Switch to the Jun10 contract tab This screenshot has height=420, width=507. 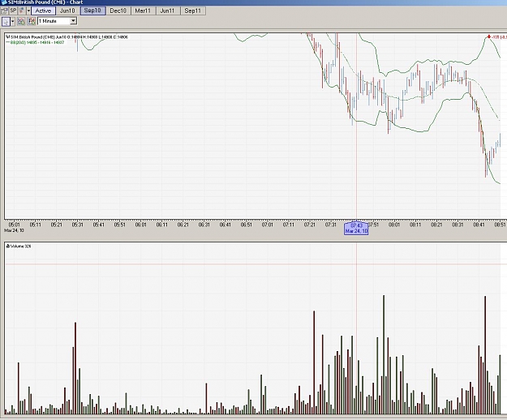(67, 11)
